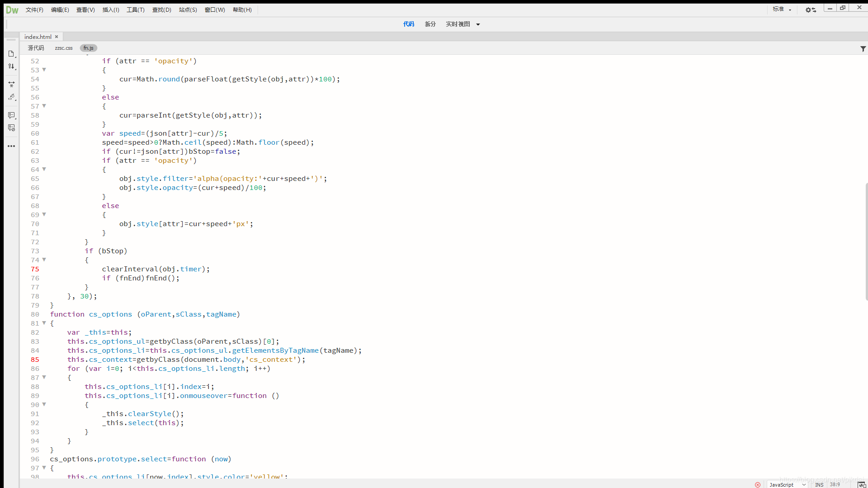The height and width of the screenshot is (488, 868).
Task: Click the 38:9 cursor position indicator
Action: [835, 484]
